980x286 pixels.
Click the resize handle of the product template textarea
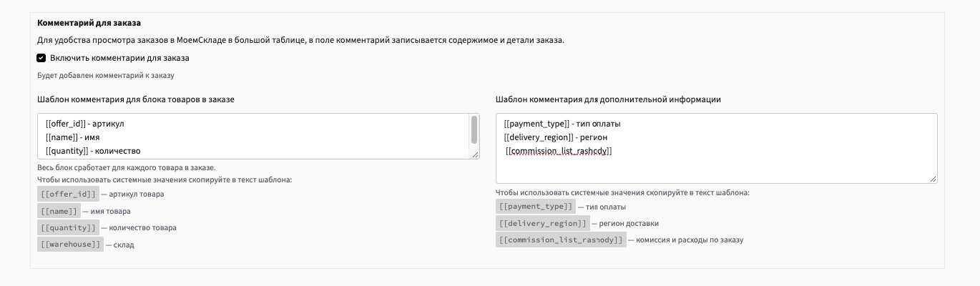pyautogui.click(x=475, y=154)
